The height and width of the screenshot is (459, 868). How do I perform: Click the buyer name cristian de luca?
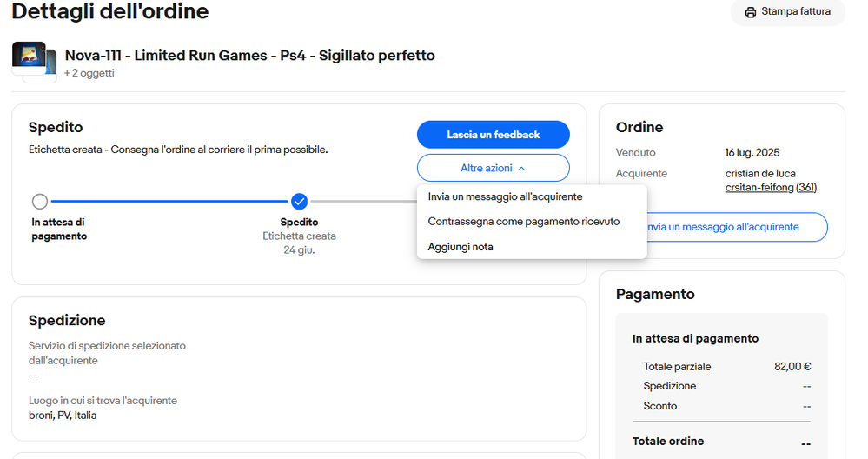pyautogui.click(x=760, y=173)
